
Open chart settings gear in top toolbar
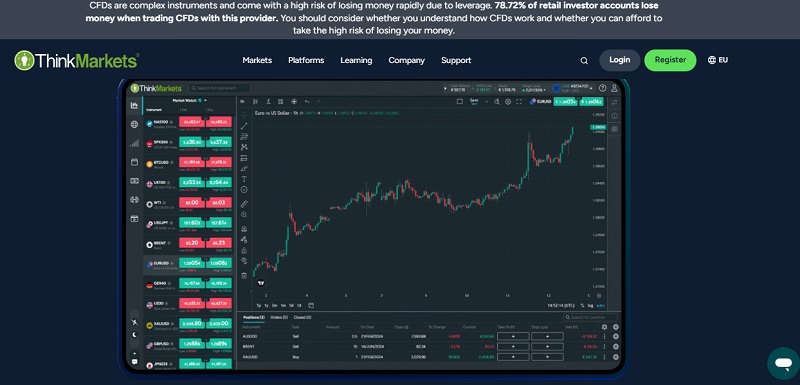pyautogui.click(x=508, y=101)
